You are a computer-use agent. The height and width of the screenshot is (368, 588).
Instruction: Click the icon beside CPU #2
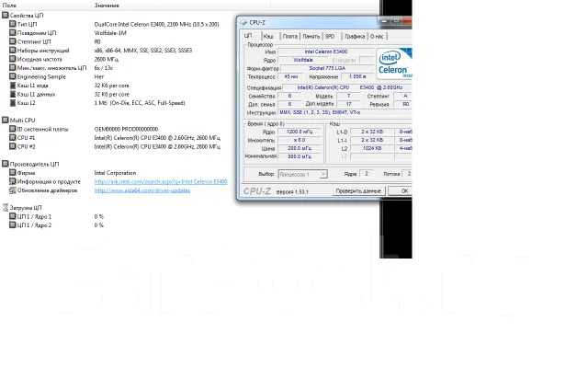click(12, 146)
